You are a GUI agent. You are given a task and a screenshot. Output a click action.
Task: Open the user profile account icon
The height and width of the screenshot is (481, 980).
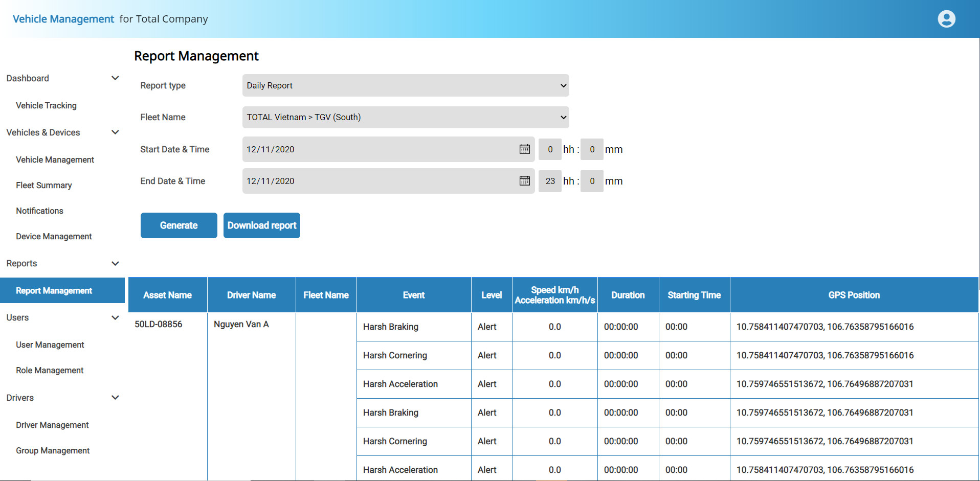pos(946,19)
